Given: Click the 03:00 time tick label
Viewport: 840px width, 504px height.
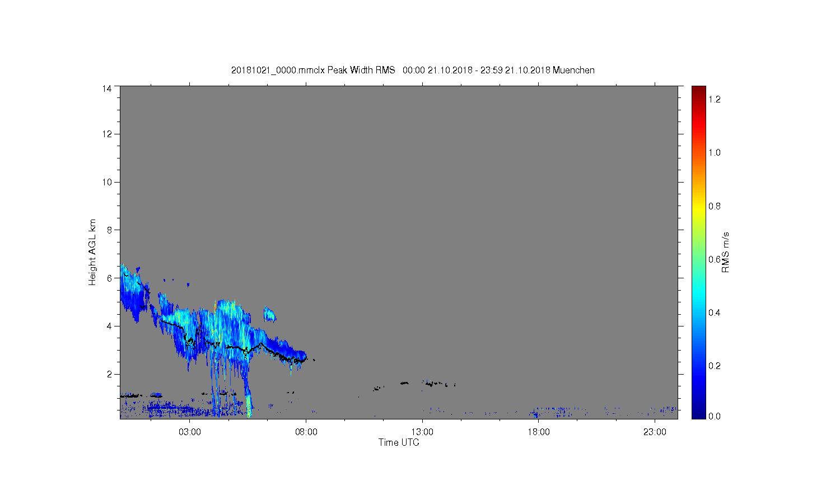Looking at the screenshot, I should pos(190,432).
